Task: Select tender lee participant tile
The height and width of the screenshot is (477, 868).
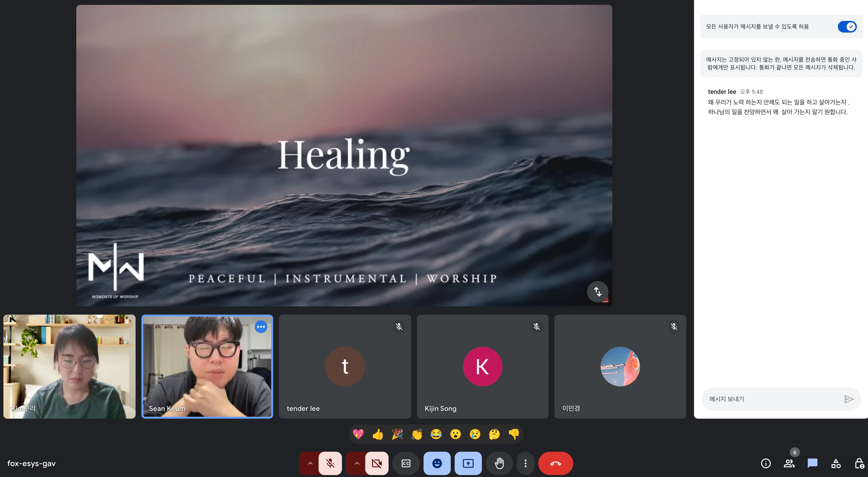Action: (345, 366)
